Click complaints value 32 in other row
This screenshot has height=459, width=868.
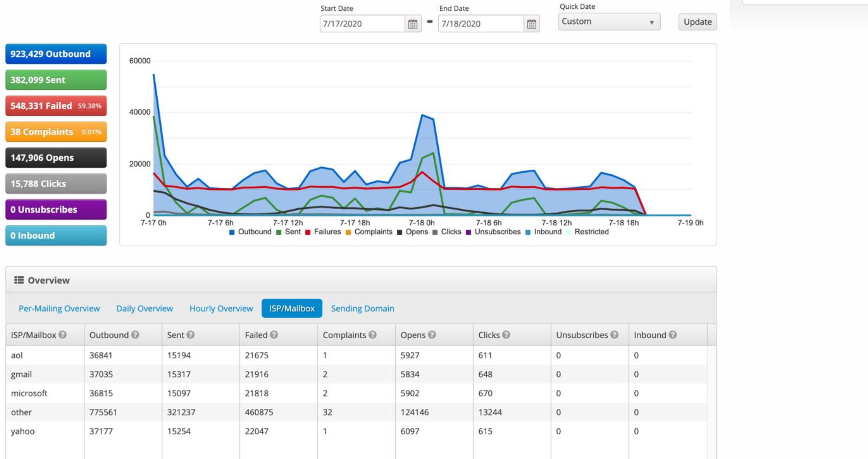coord(327,412)
